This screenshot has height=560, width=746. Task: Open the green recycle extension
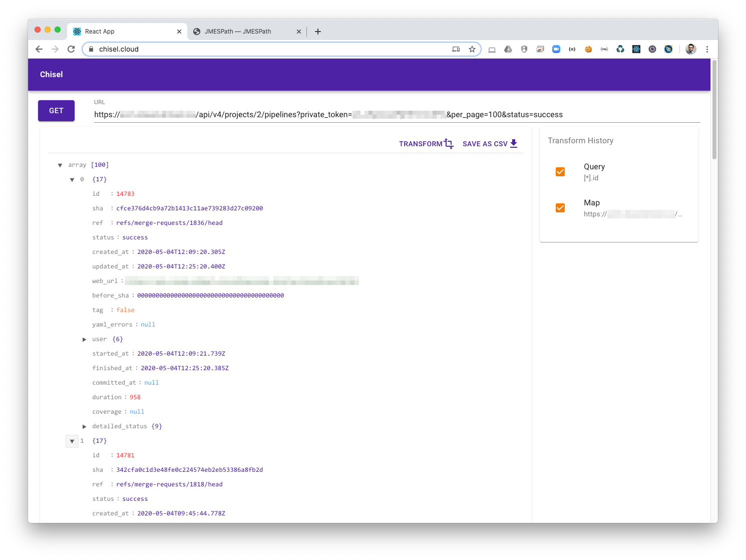point(620,49)
